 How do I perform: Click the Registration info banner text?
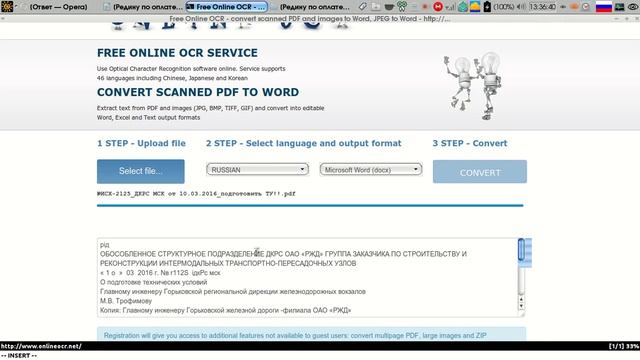pyautogui.click(x=295, y=336)
